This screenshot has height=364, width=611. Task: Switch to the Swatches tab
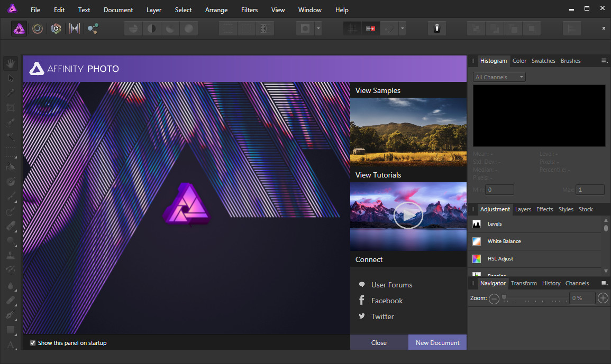pos(543,61)
